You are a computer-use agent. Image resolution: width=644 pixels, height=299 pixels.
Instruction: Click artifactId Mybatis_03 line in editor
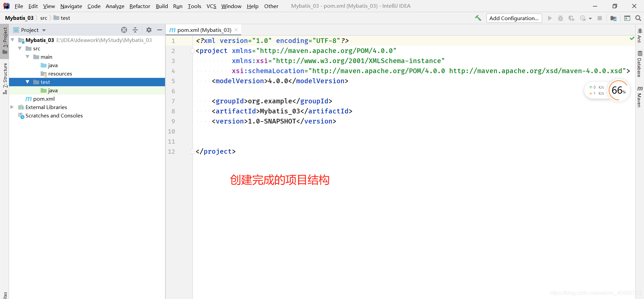click(282, 111)
